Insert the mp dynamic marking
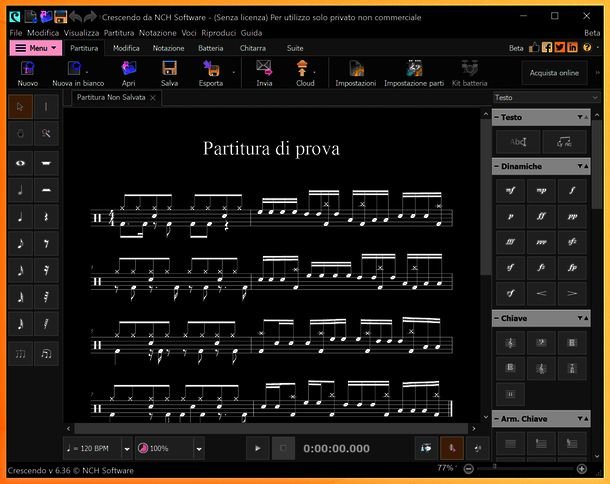This screenshot has height=484, width=610. [541, 191]
